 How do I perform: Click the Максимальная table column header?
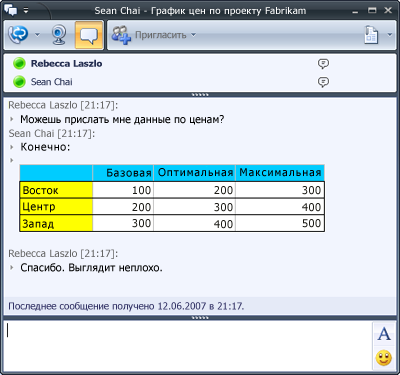tap(280, 173)
